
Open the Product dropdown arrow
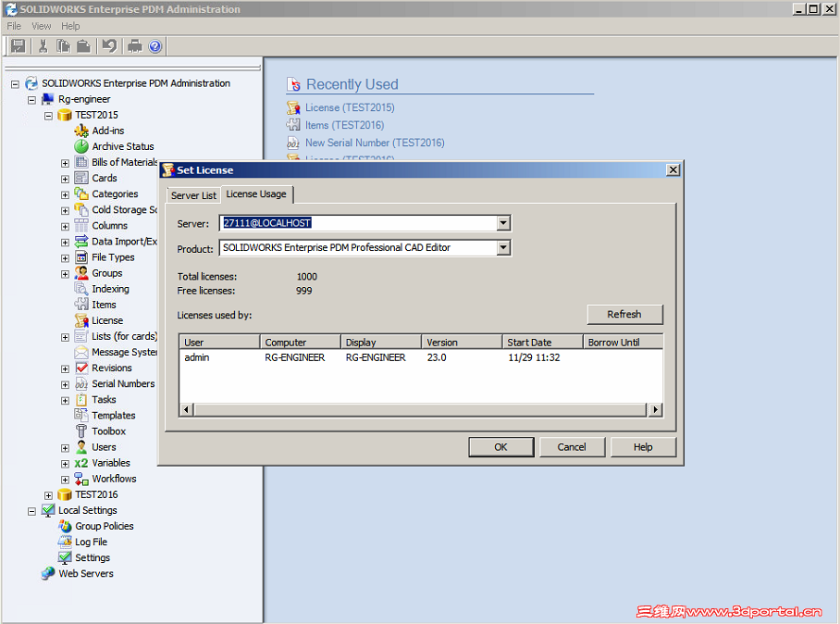pos(503,248)
